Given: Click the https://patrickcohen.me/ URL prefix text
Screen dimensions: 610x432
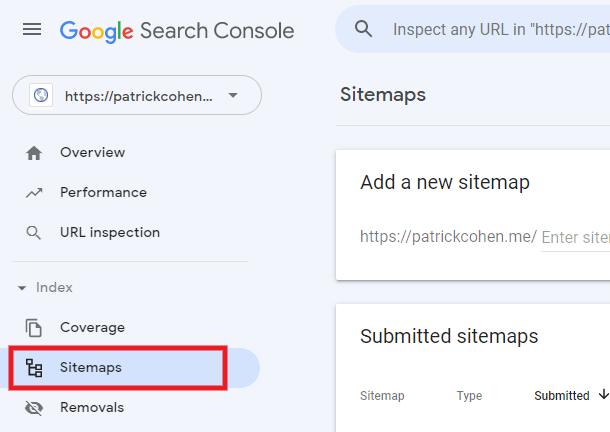Looking at the screenshot, I should tap(448, 237).
